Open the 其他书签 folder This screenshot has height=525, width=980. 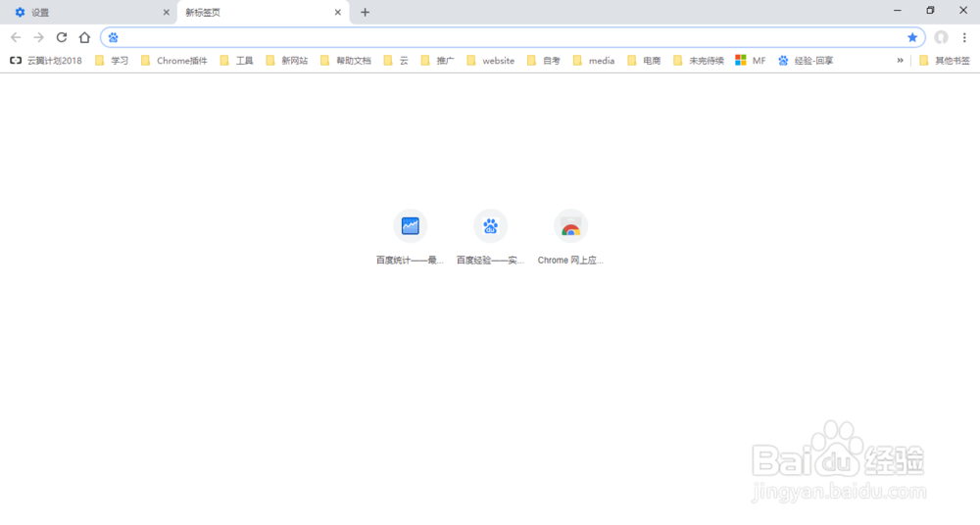pos(945,61)
